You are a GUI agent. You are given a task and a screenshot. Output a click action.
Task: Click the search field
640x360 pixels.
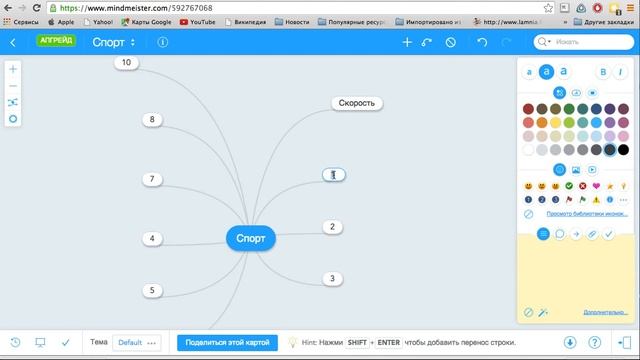click(x=584, y=42)
